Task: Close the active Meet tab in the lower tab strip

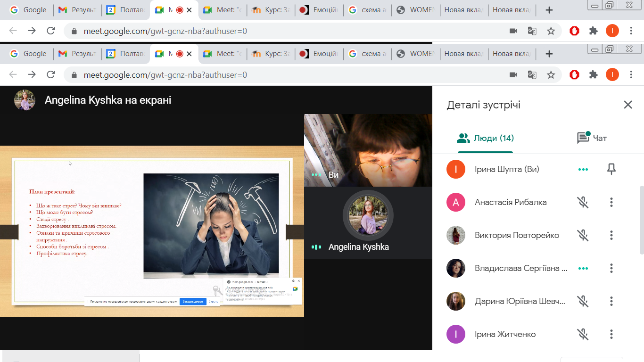Action: pyautogui.click(x=189, y=54)
